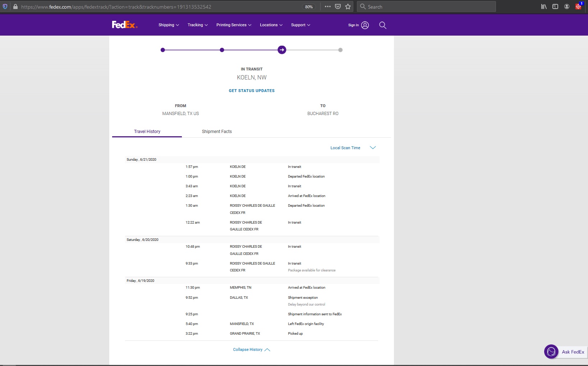588x366 pixels.
Task: Click the first progress tracker dot
Action: point(163,50)
